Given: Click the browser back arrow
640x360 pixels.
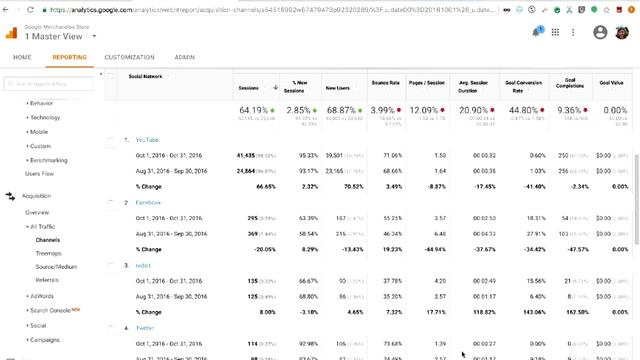Looking at the screenshot, I should (x=5, y=9).
